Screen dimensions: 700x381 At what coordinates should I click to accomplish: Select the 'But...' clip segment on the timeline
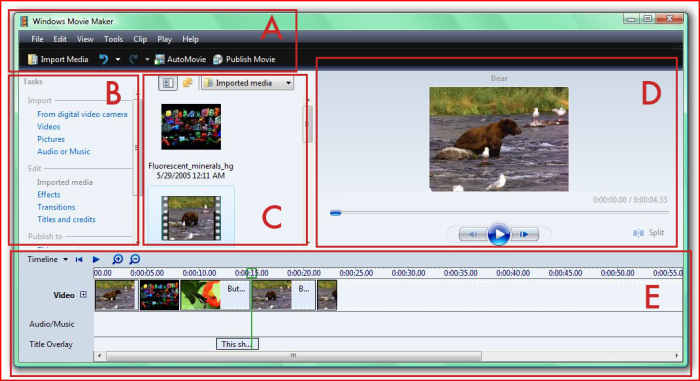(x=235, y=295)
